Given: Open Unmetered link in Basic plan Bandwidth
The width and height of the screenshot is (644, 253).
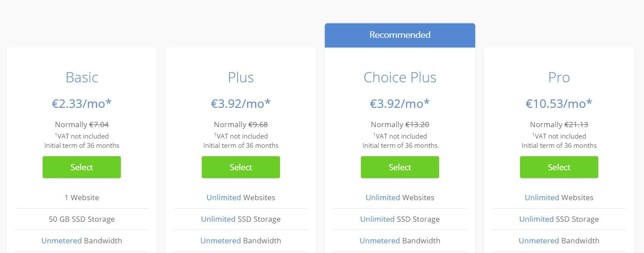Looking at the screenshot, I should (62, 241).
